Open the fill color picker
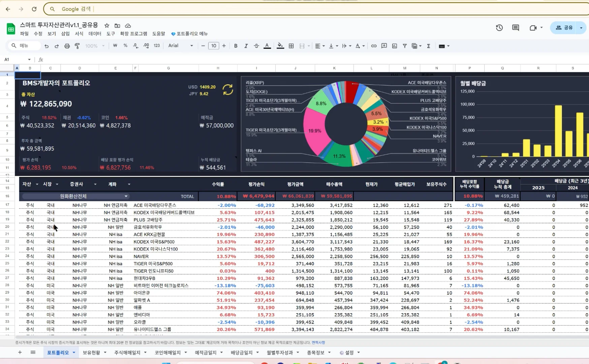The height and width of the screenshot is (364, 589). tap(280, 46)
